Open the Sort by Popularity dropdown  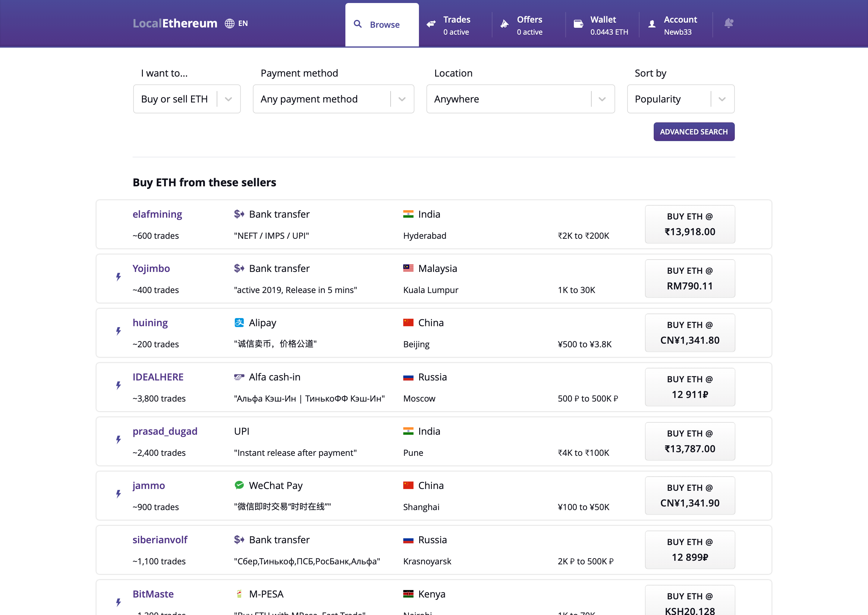pyautogui.click(x=680, y=99)
